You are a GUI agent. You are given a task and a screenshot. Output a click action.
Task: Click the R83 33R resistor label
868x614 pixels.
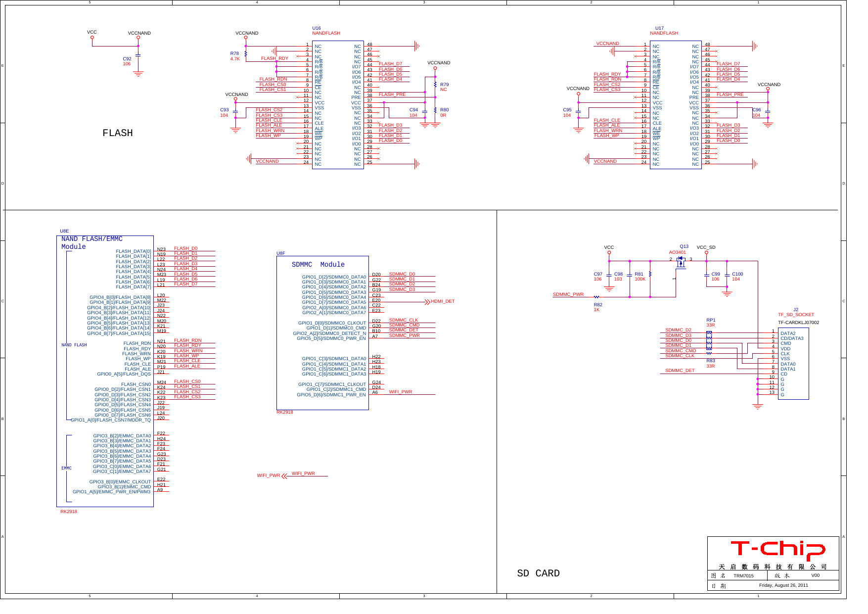pyautogui.click(x=710, y=363)
